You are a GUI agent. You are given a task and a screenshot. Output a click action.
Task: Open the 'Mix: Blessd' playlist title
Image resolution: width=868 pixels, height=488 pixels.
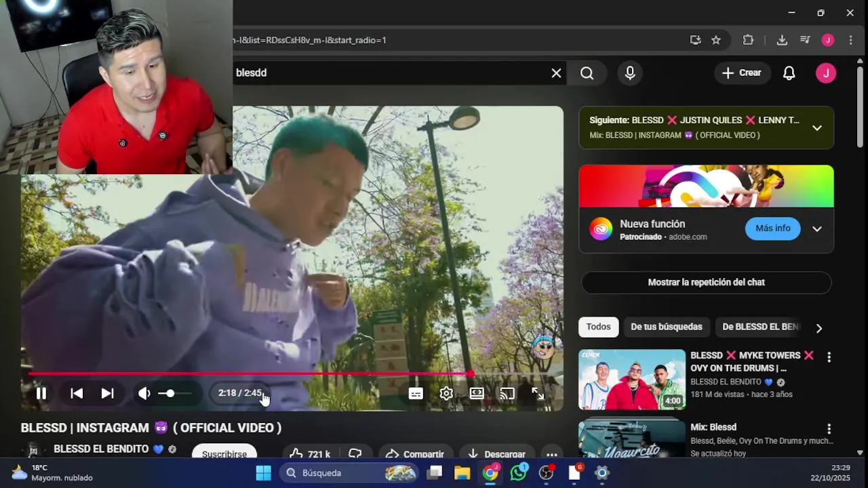point(713,427)
